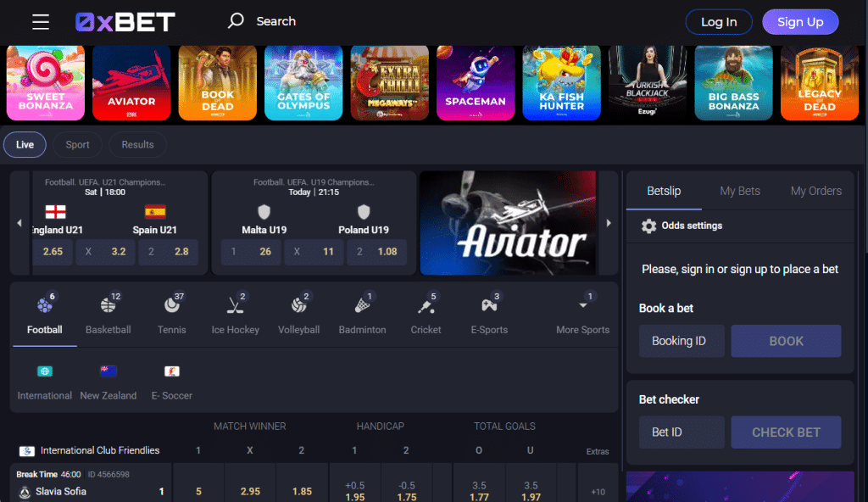868x502 pixels.
Task: Select the Tennis sport icon
Action: (x=171, y=304)
